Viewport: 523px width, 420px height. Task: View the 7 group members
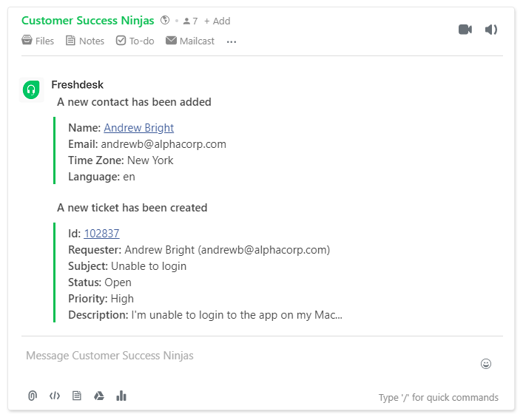[190, 21]
